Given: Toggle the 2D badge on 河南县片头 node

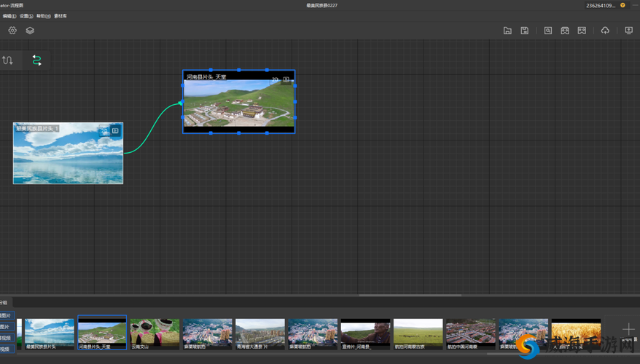Looking at the screenshot, I should click(x=275, y=79).
